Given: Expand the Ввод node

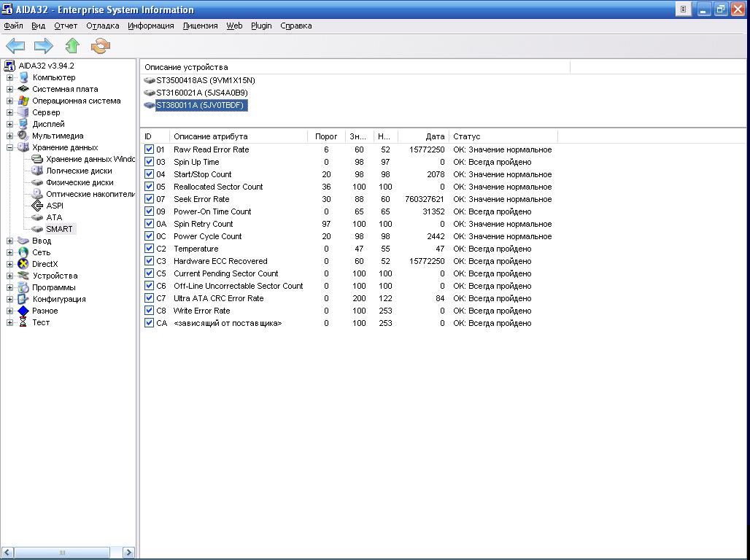Looking at the screenshot, I should coord(9,241).
